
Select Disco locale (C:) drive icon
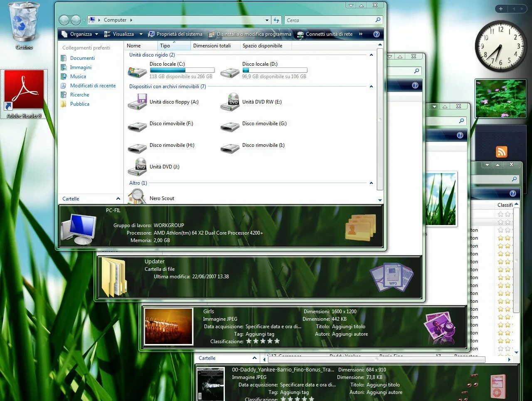pos(137,72)
